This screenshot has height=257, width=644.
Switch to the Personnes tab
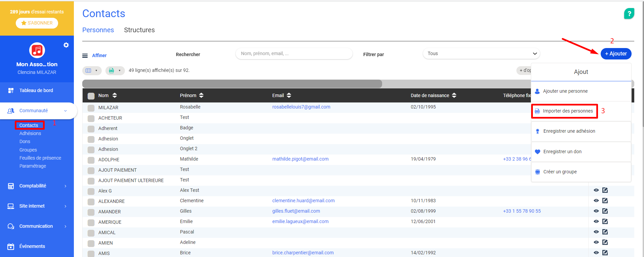(x=98, y=30)
